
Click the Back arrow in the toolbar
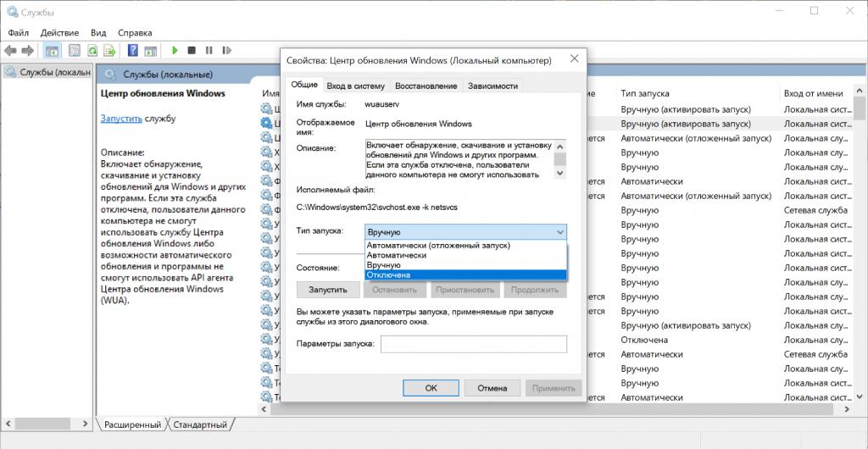pyautogui.click(x=11, y=51)
